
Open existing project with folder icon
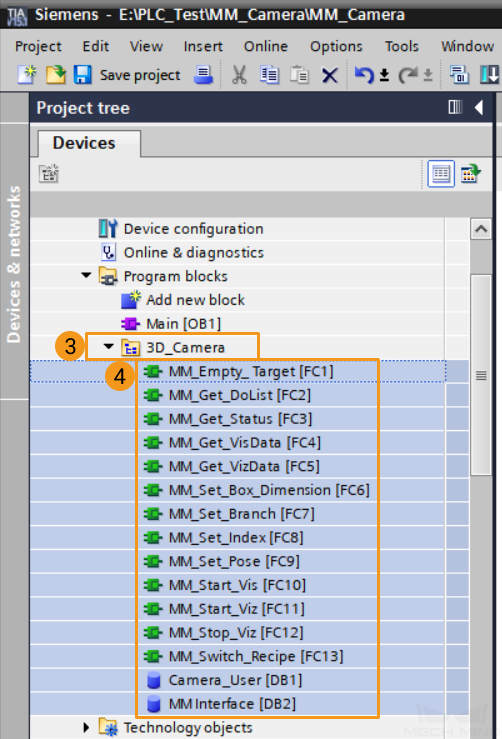[55, 74]
